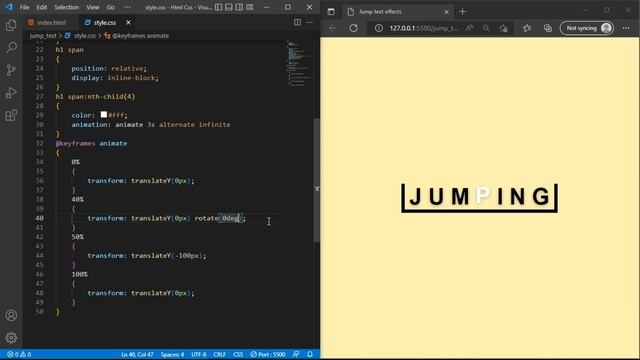Click the code minimap
The width and height of the screenshot is (640, 360).
click(x=299, y=63)
